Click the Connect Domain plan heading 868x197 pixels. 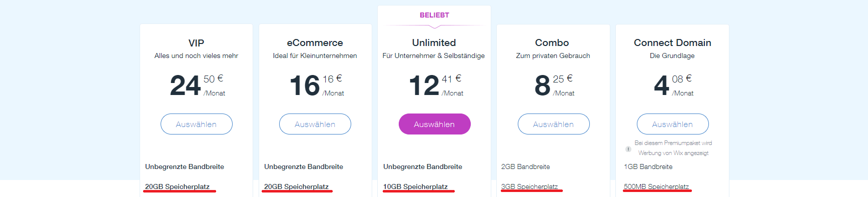[x=672, y=43]
